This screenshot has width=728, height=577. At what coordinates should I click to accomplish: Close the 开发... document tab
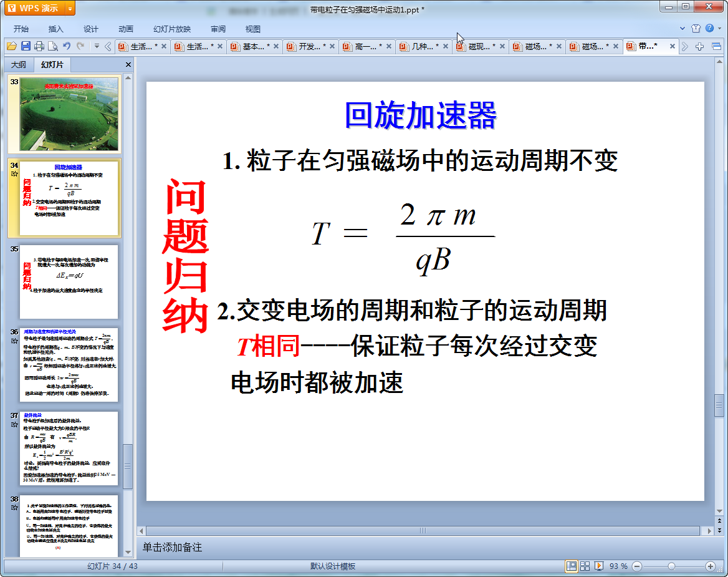tap(332, 46)
